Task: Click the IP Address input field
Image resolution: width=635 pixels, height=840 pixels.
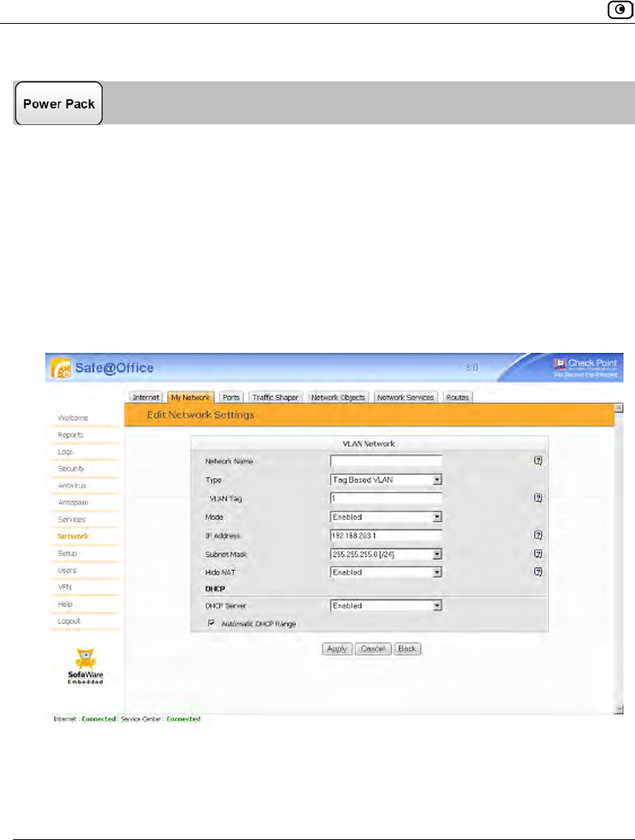Action: click(x=386, y=535)
